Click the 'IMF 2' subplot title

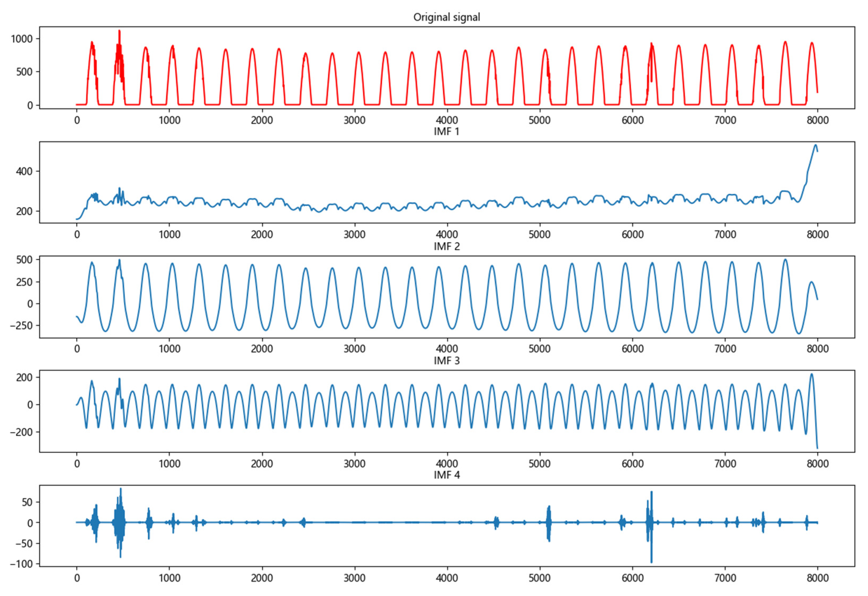[447, 247]
